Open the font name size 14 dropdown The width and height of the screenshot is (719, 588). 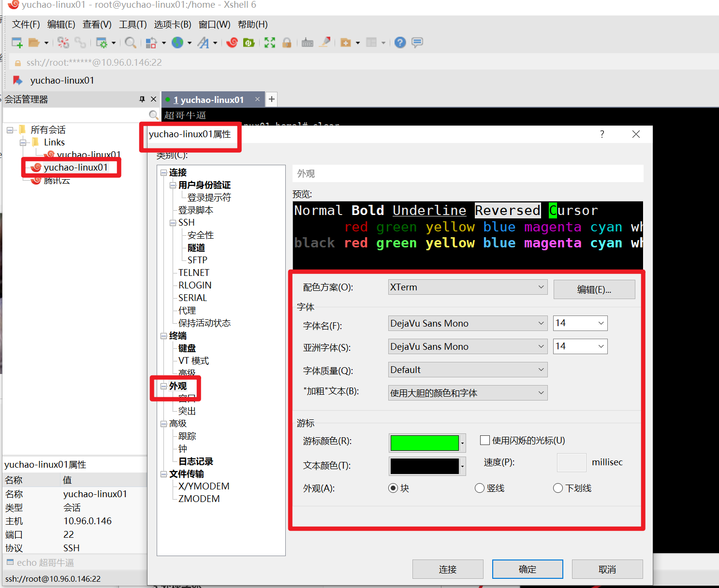click(x=580, y=323)
